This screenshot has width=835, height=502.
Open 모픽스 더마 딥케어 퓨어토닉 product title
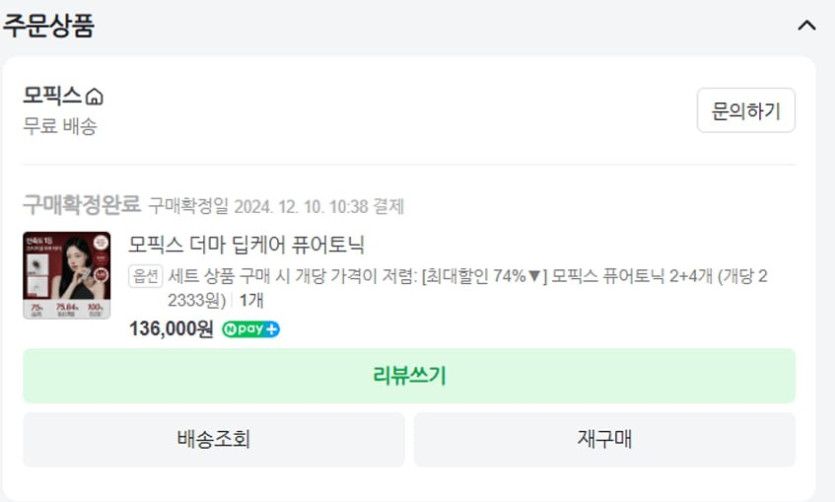tap(247, 245)
